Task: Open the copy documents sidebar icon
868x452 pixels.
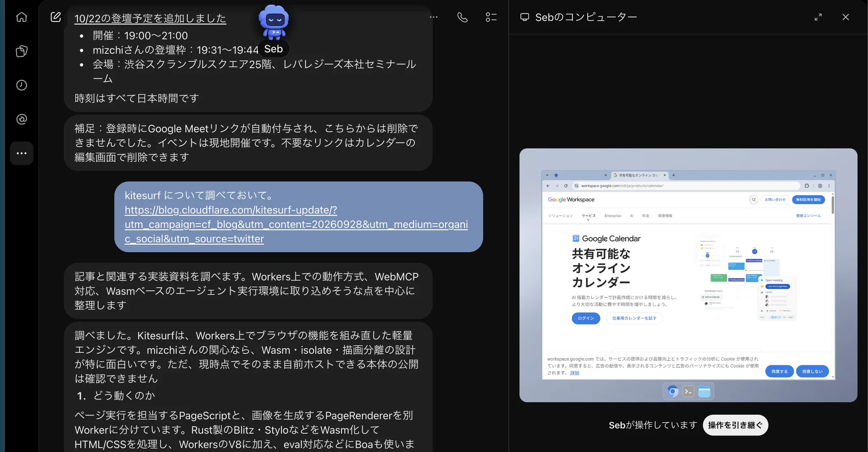Action: pos(22,51)
